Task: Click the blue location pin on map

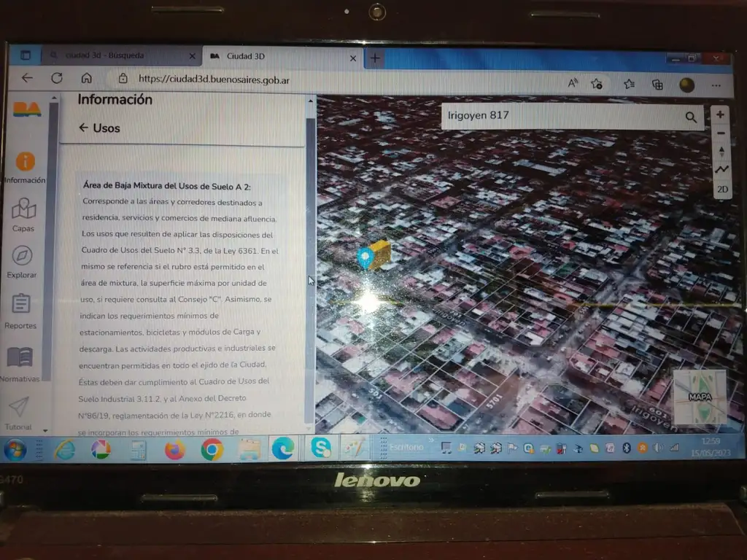Action: coord(365,257)
